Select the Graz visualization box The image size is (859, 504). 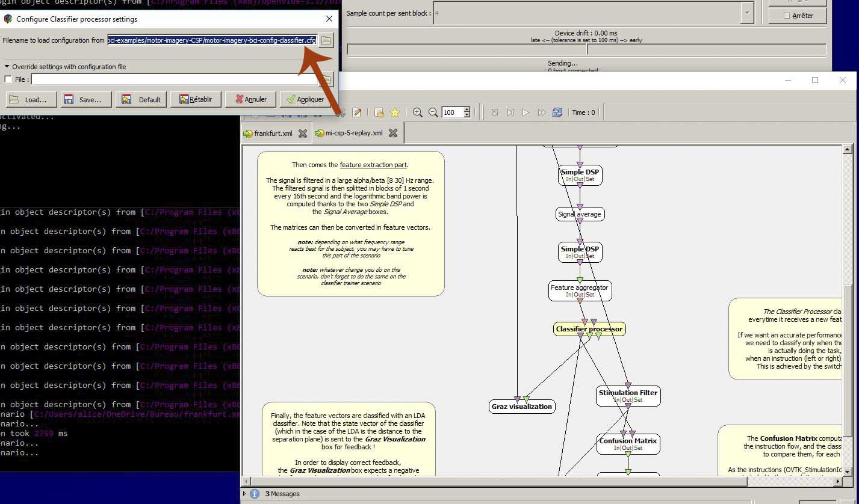click(522, 407)
